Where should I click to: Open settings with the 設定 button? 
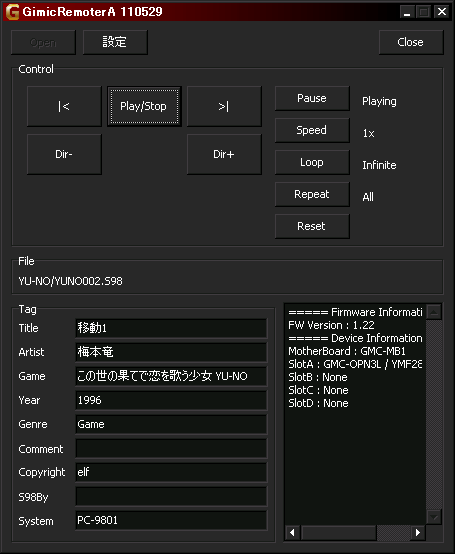tap(115, 42)
